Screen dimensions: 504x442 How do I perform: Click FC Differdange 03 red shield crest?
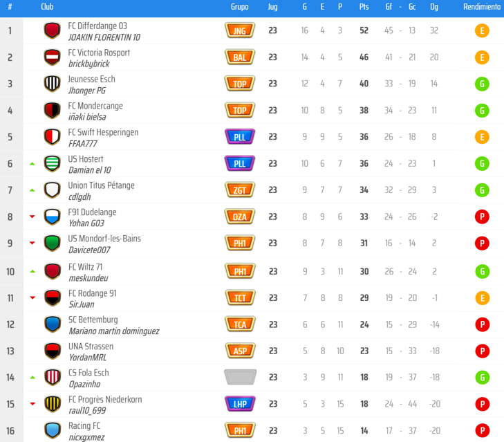[x=52, y=30]
